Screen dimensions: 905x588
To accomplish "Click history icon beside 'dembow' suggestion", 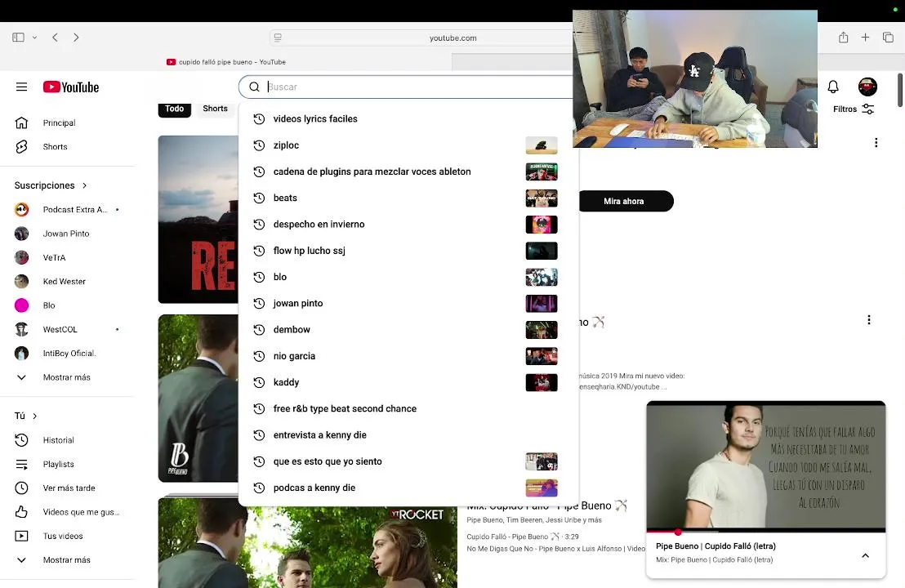I will point(259,329).
